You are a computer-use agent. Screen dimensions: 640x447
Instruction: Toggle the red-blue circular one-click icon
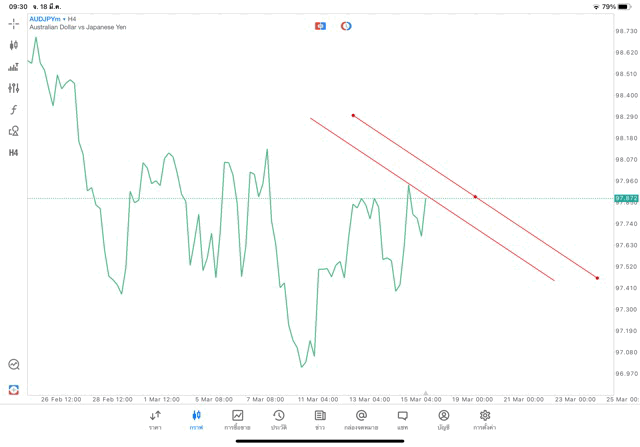[346, 26]
